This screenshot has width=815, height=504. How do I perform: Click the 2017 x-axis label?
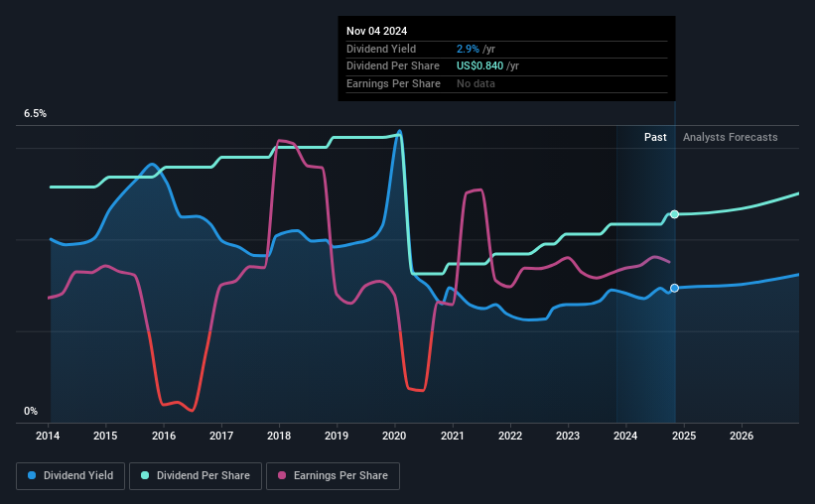(x=221, y=436)
